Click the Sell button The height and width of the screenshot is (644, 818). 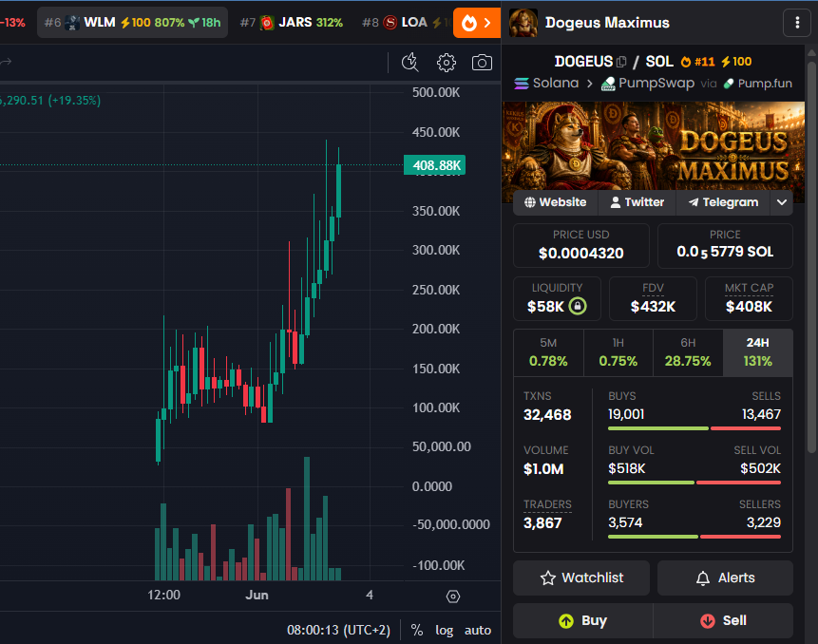(723, 620)
